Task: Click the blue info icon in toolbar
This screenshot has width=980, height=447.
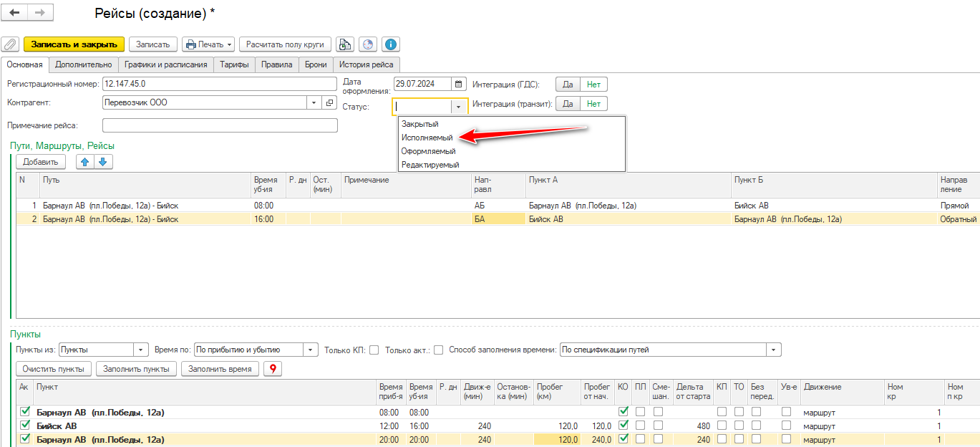Action: click(x=390, y=44)
